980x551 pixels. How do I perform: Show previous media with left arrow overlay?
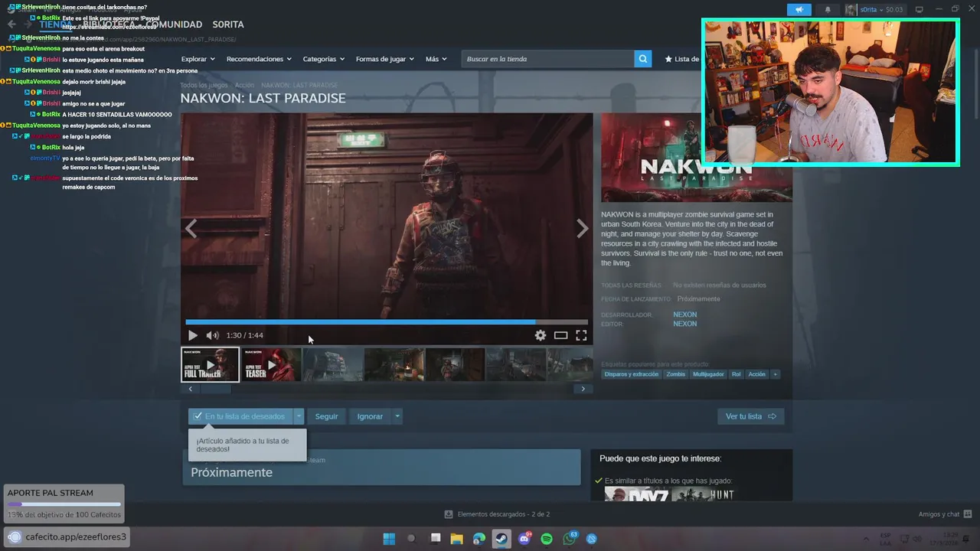click(x=191, y=228)
